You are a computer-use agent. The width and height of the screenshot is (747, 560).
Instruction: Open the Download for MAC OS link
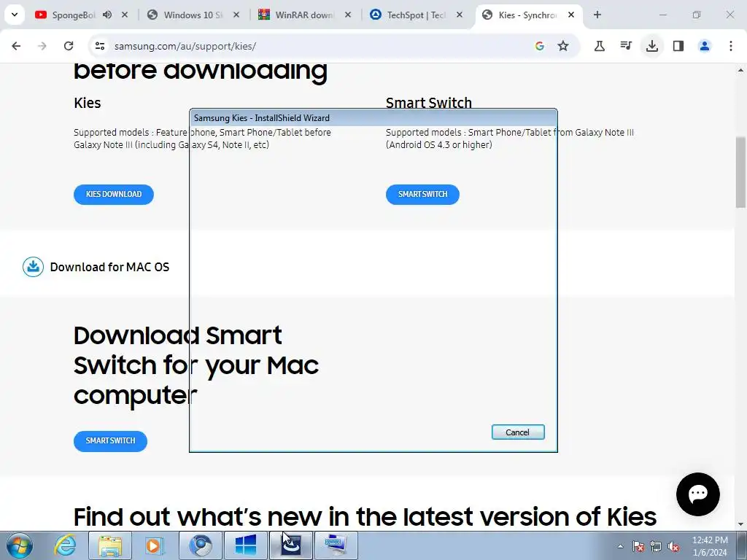109,267
